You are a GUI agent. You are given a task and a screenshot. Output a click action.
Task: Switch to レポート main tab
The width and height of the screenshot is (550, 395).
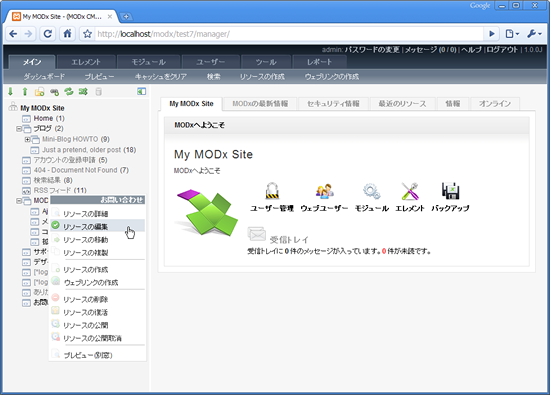319,62
